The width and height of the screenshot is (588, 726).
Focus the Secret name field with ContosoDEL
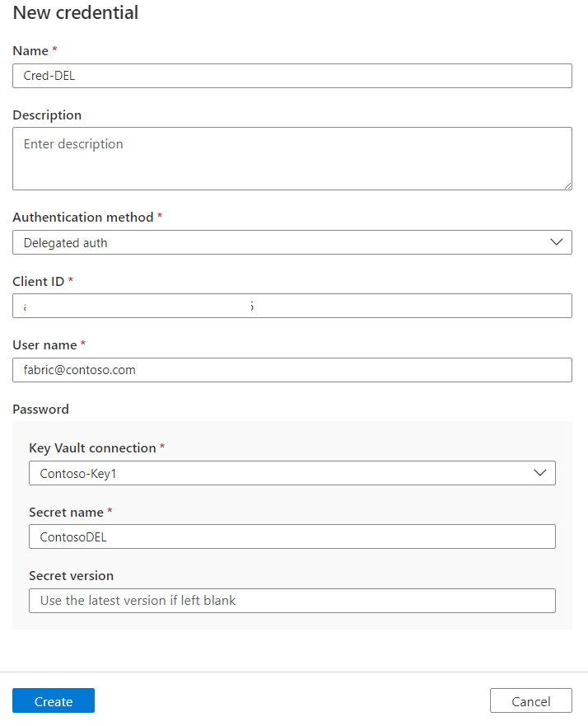tap(292, 536)
